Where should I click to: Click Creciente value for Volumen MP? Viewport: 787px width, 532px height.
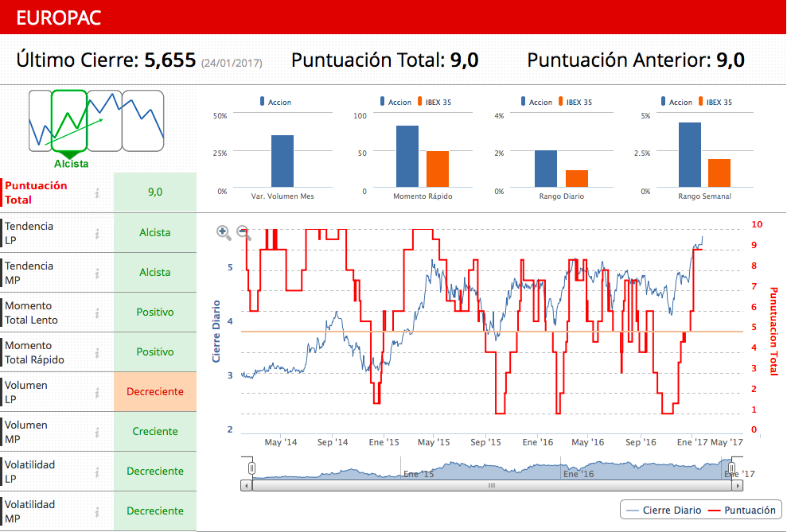click(x=155, y=431)
